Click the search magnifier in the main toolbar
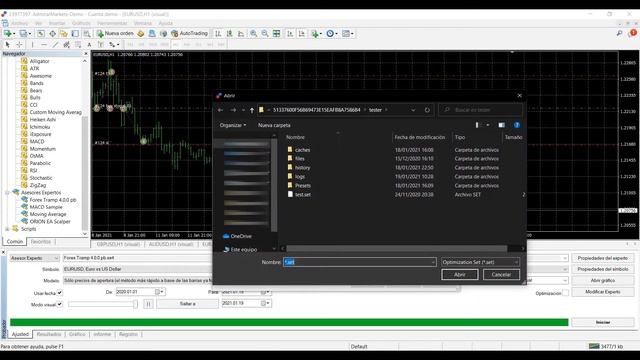 coord(619,33)
